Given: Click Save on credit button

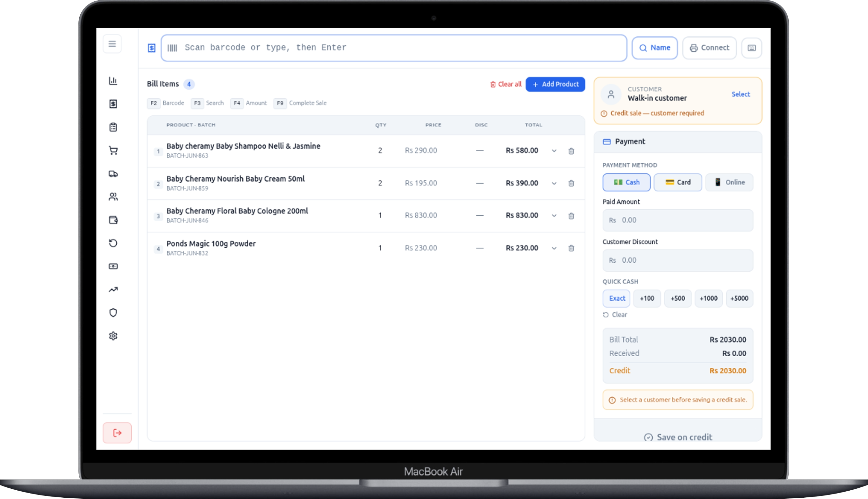Looking at the screenshot, I should (x=678, y=437).
